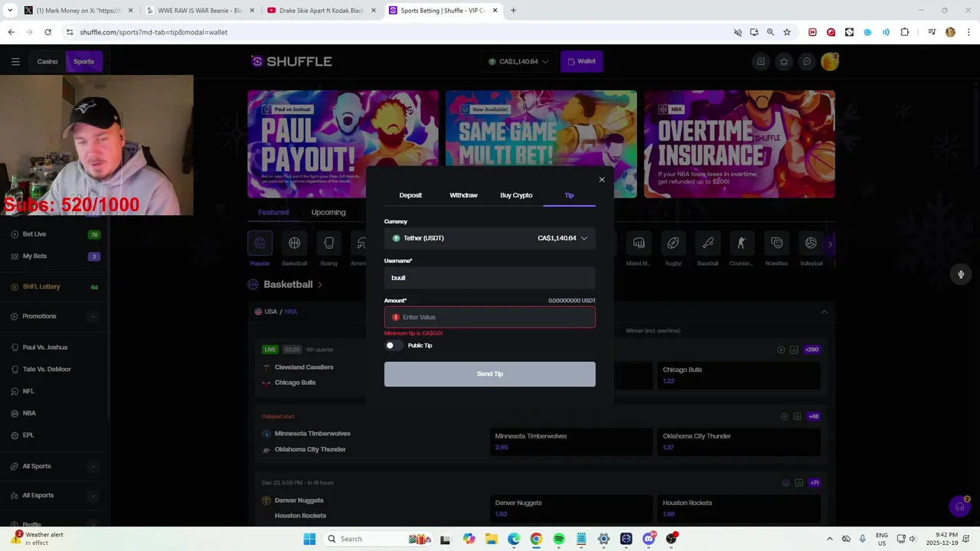Select Oklahoma City Thunder 1.37 odds
The height and width of the screenshot is (551, 980).
[739, 442]
